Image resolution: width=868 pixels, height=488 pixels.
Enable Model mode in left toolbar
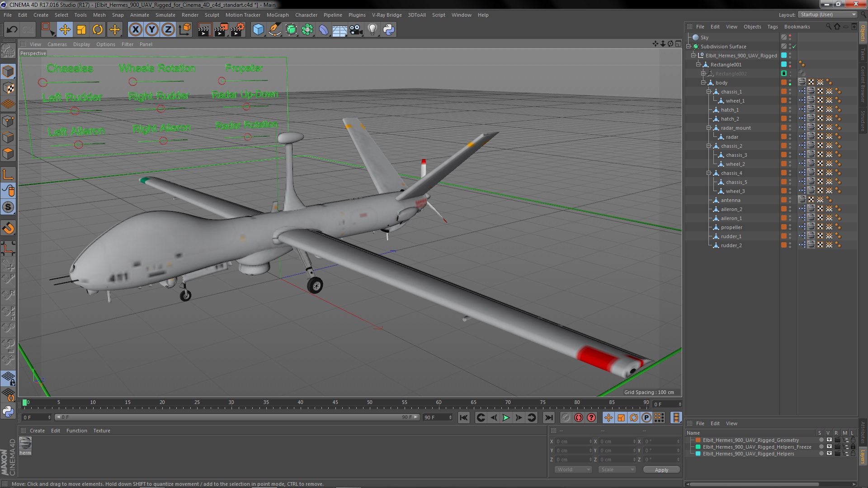[8, 71]
